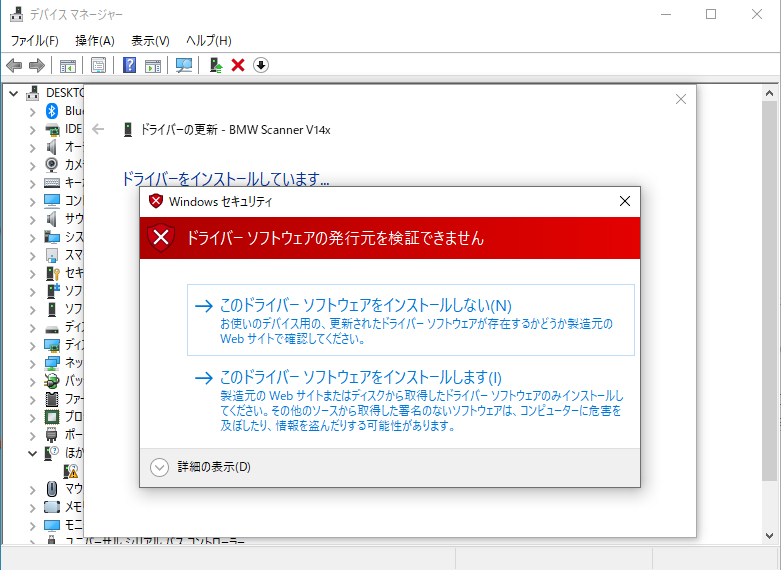
Task: Scan for hardware changes with monitor icon
Action: (184, 65)
